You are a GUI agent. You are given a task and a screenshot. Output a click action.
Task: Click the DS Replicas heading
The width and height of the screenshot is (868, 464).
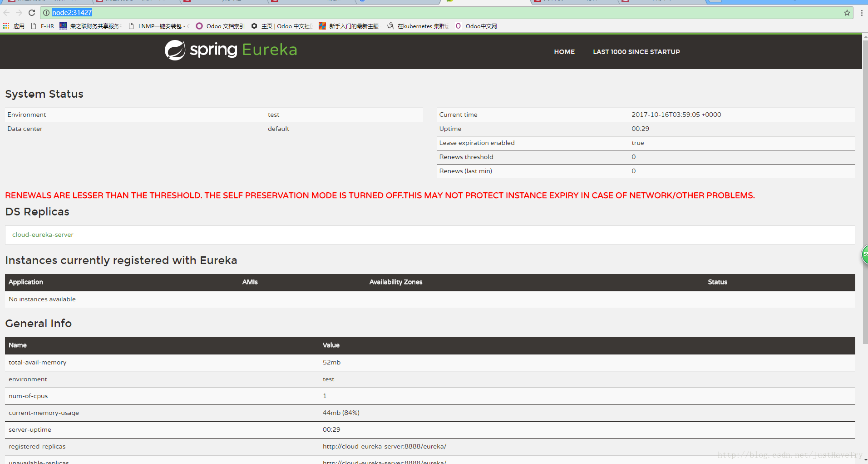pos(37,212)
